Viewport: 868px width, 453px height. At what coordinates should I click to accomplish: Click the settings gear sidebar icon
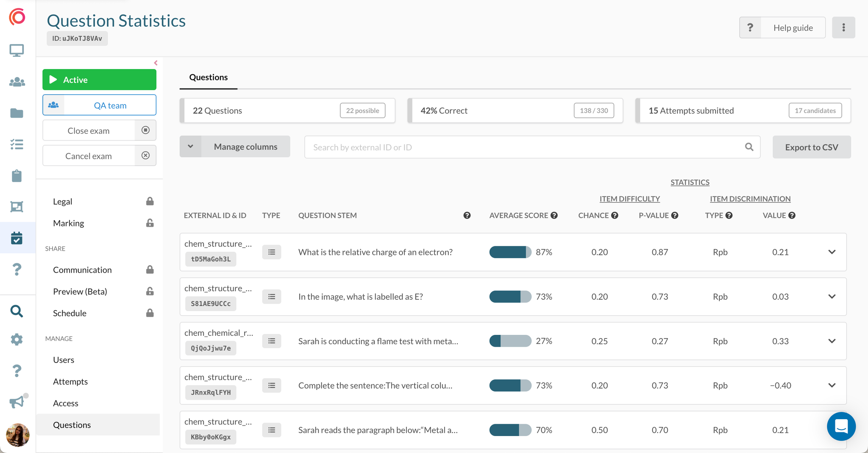[17, 340]
